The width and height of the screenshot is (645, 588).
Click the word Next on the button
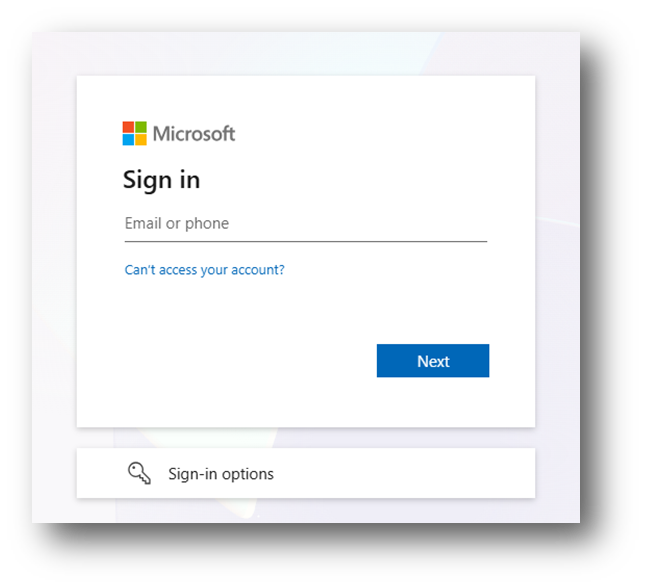(x=433, y=361)
